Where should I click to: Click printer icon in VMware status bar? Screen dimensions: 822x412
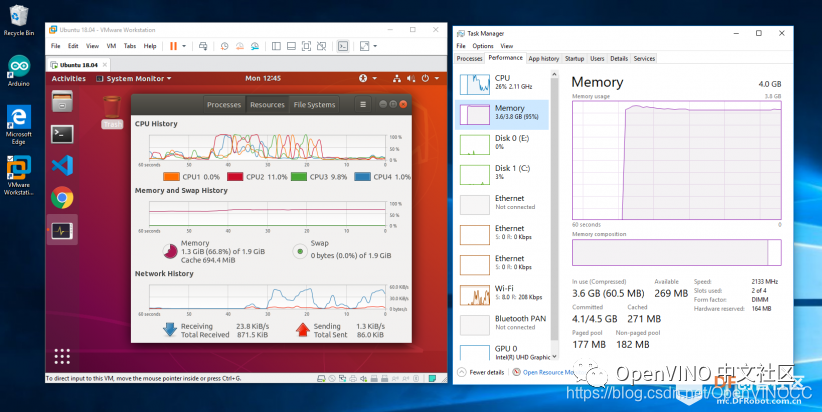coord(353,378)
